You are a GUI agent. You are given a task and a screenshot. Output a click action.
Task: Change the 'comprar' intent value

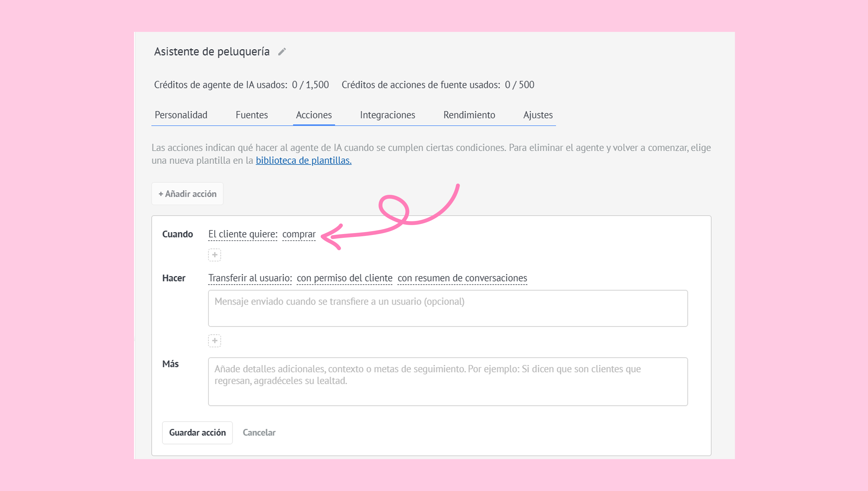[299, 234]
